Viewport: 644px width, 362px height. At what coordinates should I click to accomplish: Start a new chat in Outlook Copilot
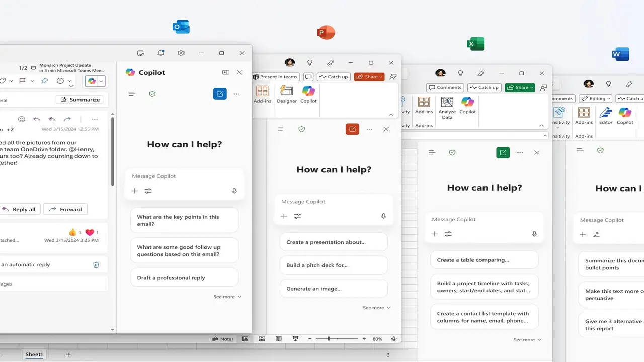click(x=220, y=94)
